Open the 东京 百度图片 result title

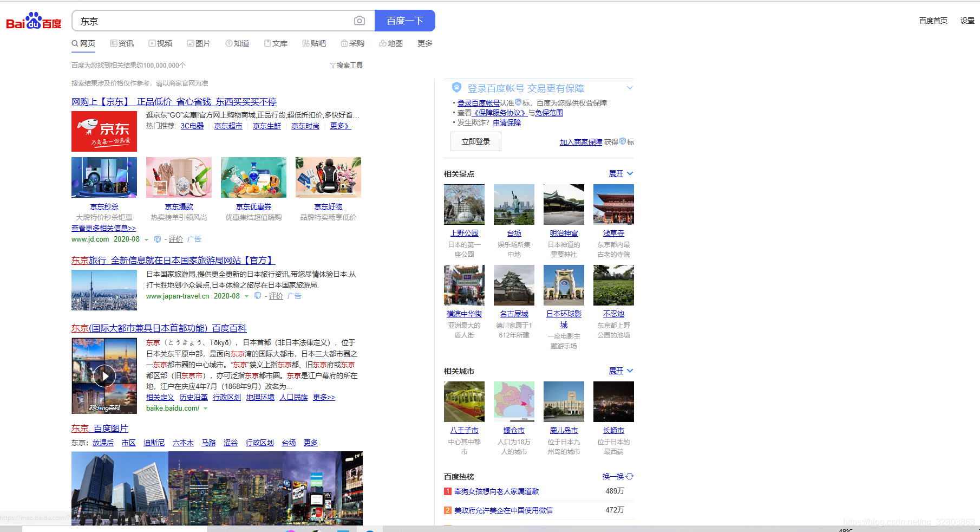pyautogui.click(x=100, y=428)
